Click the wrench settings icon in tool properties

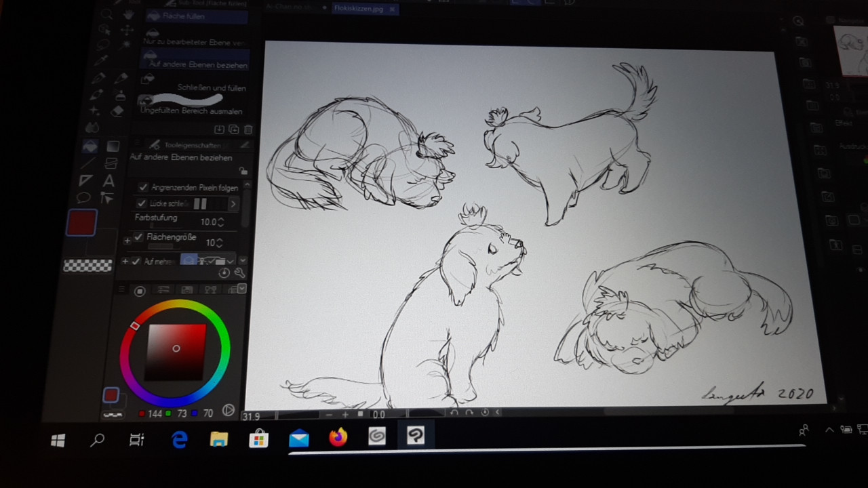(239, 273)
